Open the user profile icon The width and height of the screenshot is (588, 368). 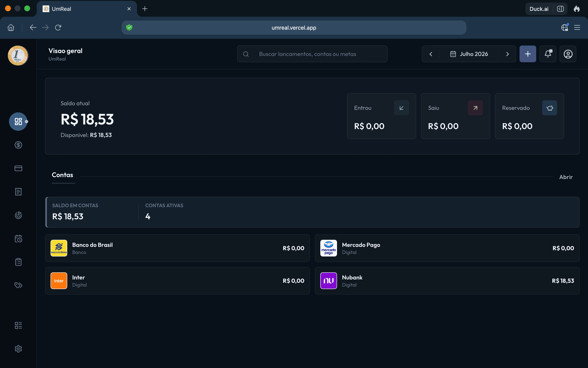(x=568, y=54)
